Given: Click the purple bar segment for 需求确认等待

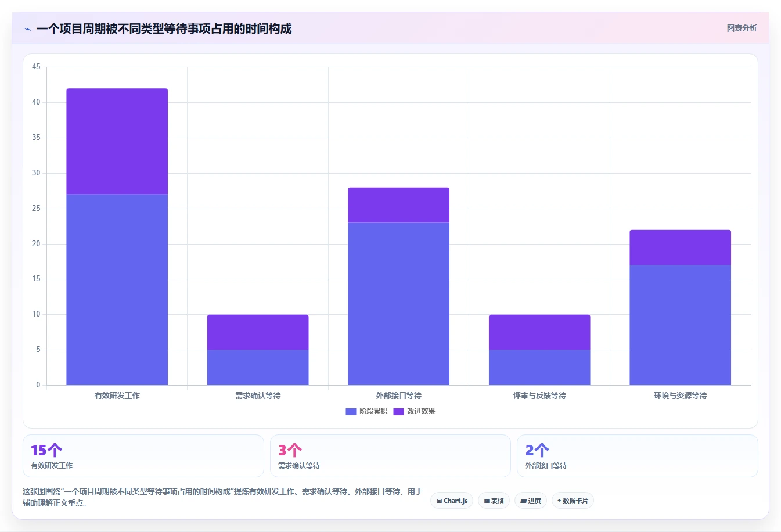Looking at the screenshot, I should click(x=258, y=332).
